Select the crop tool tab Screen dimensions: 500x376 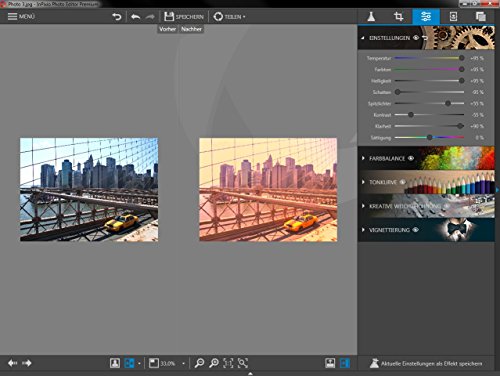coord(399,16)
